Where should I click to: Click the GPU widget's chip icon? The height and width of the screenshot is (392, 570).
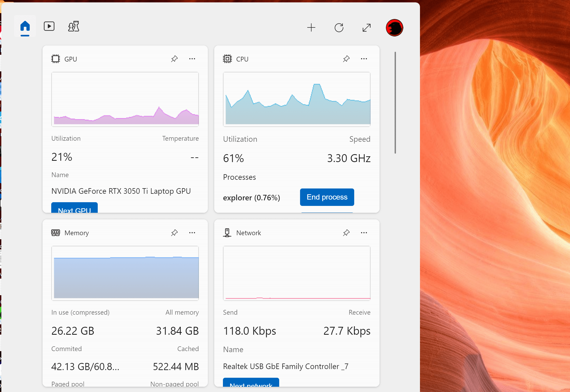pyautogui.click(x=55, y=59)
